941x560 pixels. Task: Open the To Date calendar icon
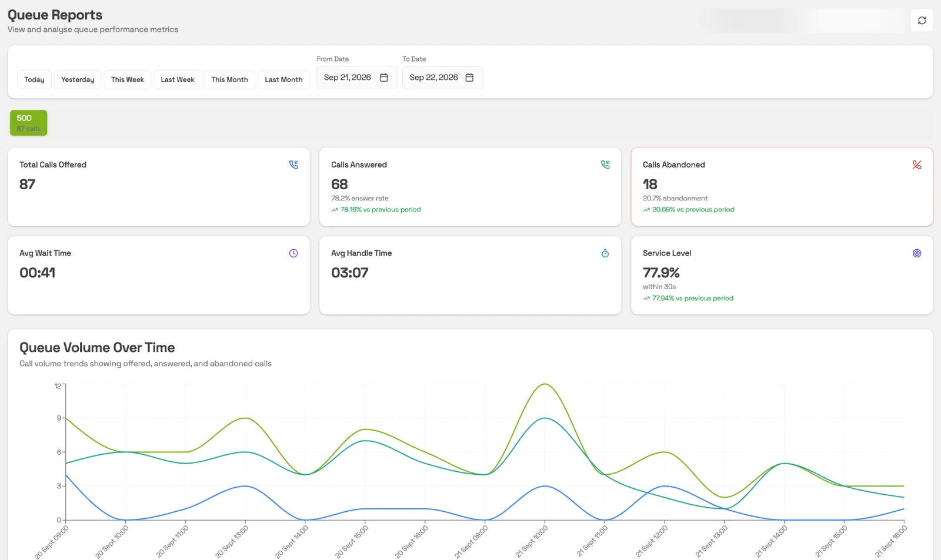(469, 78)
